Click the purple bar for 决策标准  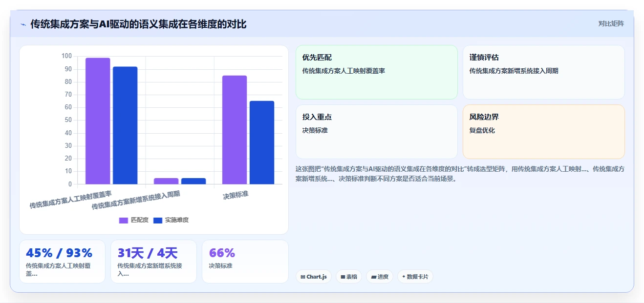(235, 130)
